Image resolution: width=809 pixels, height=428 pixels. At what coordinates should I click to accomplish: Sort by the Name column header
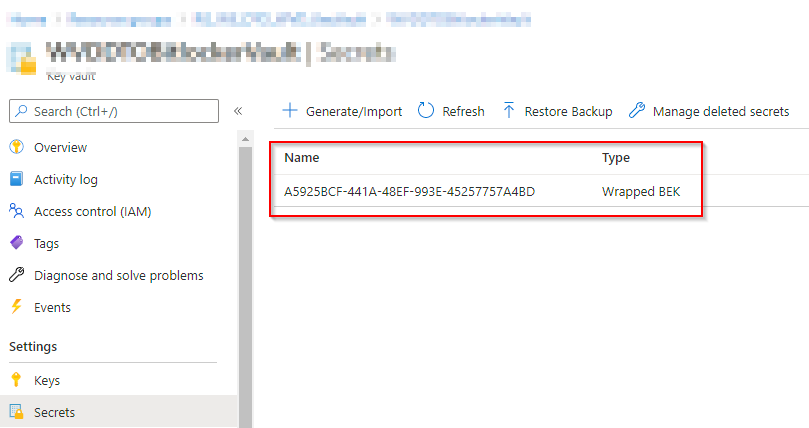(x=302, y=158)
